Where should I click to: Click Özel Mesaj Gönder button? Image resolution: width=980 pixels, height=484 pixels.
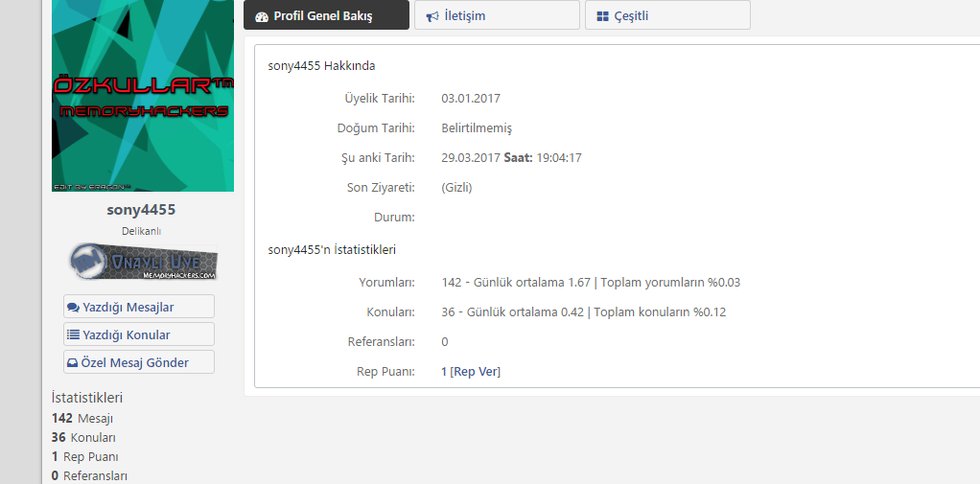point(139,362)
